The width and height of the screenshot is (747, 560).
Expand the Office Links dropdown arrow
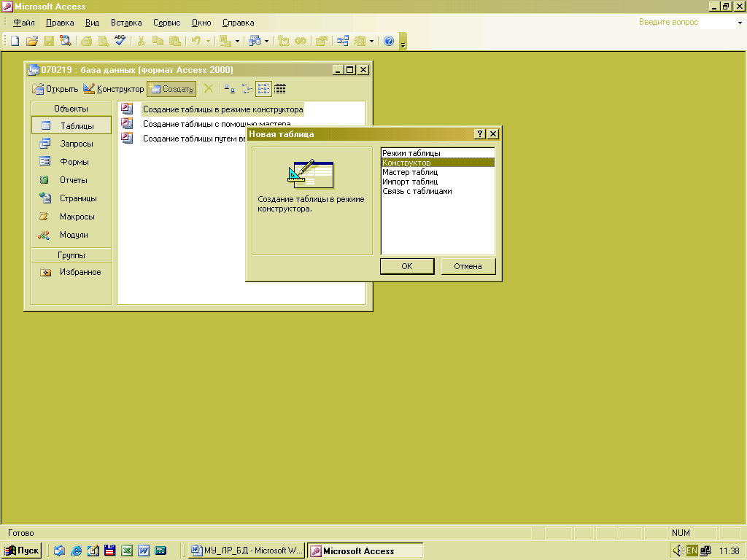(x=237, y=41)
